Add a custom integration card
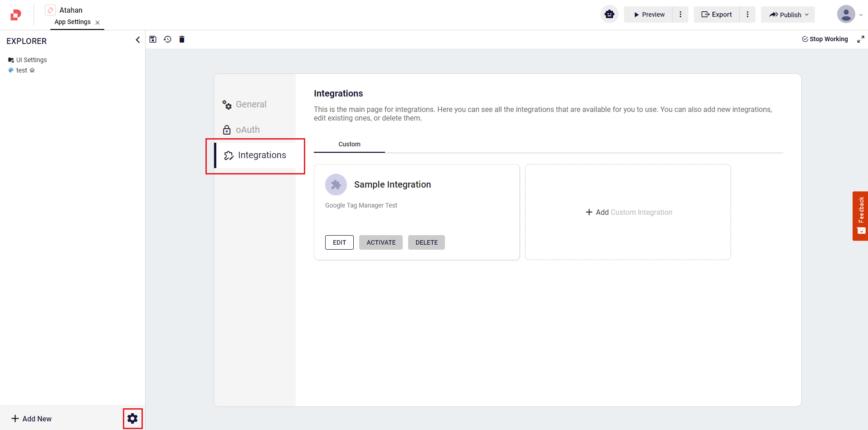Viewport: 868px width, 430px height. (x=628, y=212)
